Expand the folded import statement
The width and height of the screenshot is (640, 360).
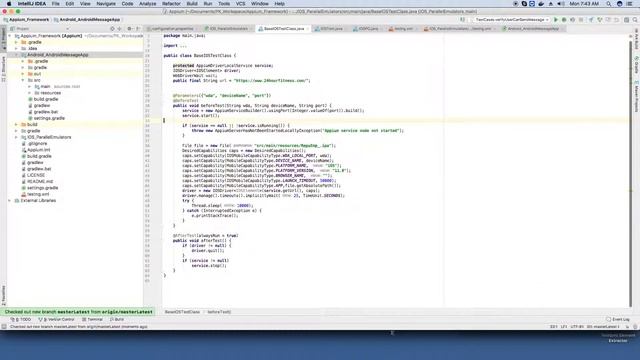(182, 46)
